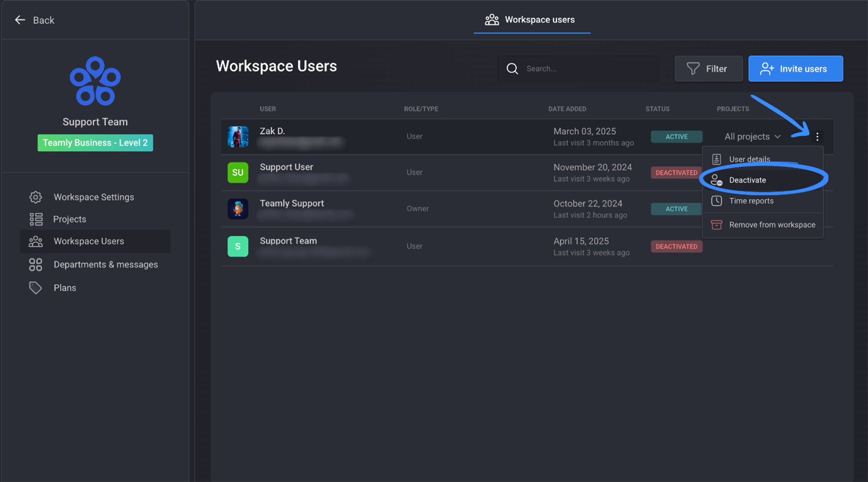868x482 pixels.
Task: Click the User details document icon
Action: [x=716, y=159]
